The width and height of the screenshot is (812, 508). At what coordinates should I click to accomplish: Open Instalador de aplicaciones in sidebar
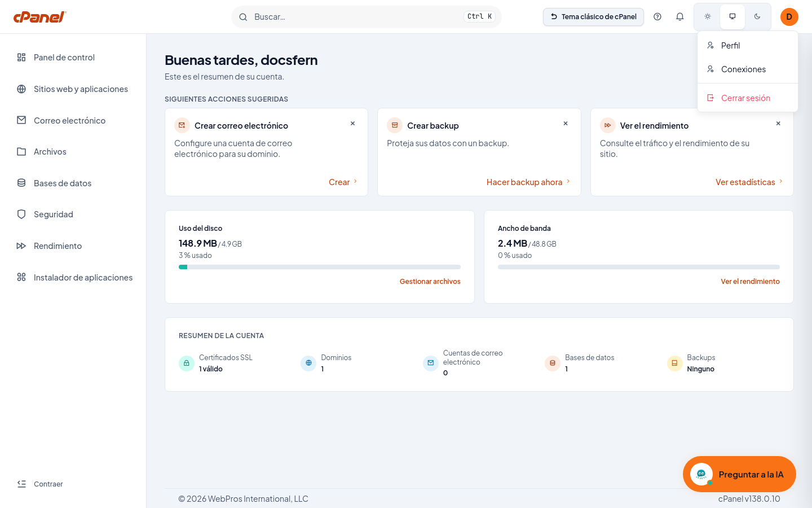click(73, 278)
